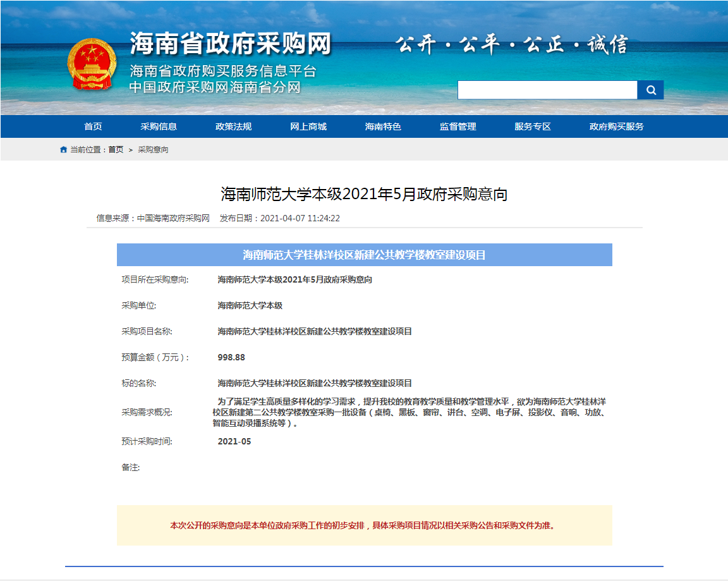Click the 海南省政府采购网 site title
Viewport: 728px width, 581px height.
[x=230, y=44]
